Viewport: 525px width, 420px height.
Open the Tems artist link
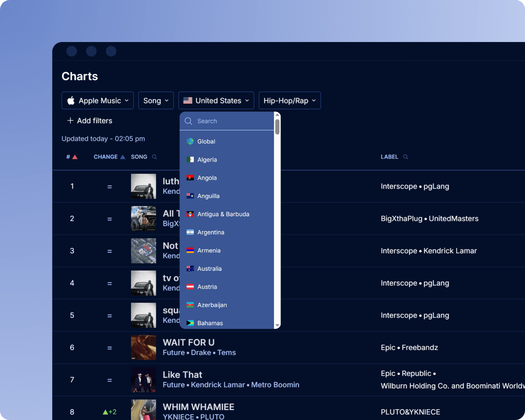tap(227, 352)
